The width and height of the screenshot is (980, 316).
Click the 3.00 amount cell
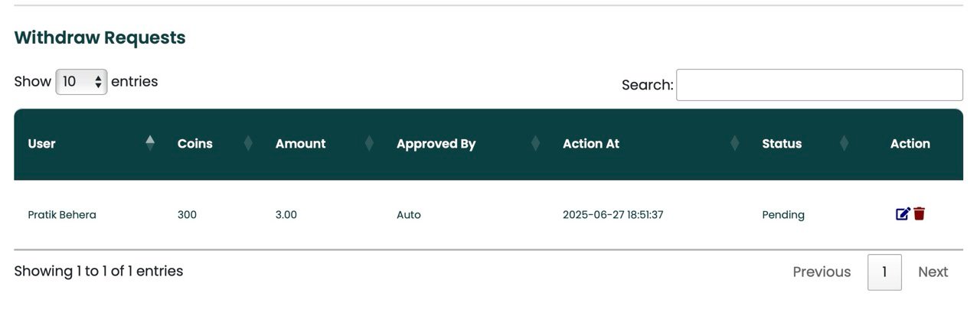click(286, 215)
